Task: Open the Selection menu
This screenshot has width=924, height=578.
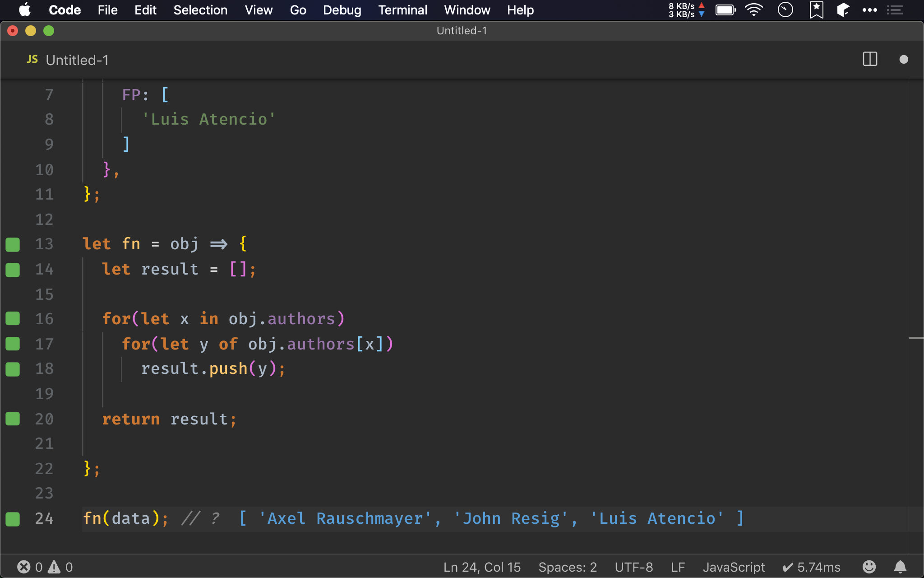Action: coord(200,10)
